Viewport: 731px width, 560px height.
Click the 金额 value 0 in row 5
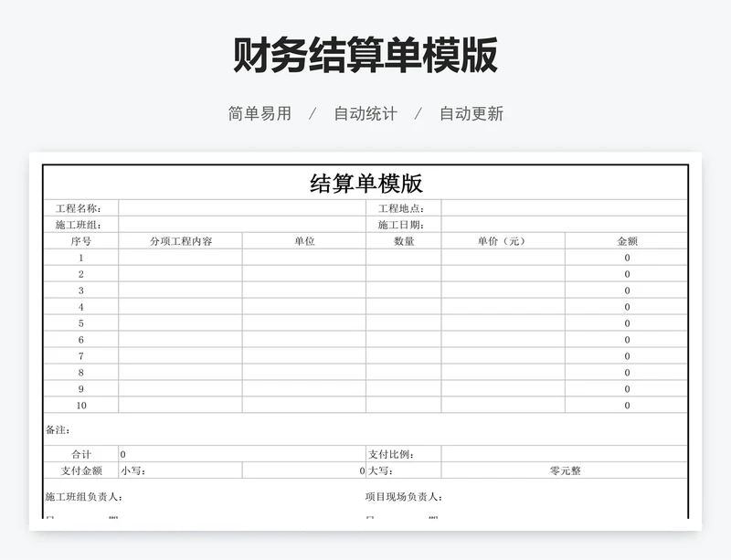pos(627,322)
